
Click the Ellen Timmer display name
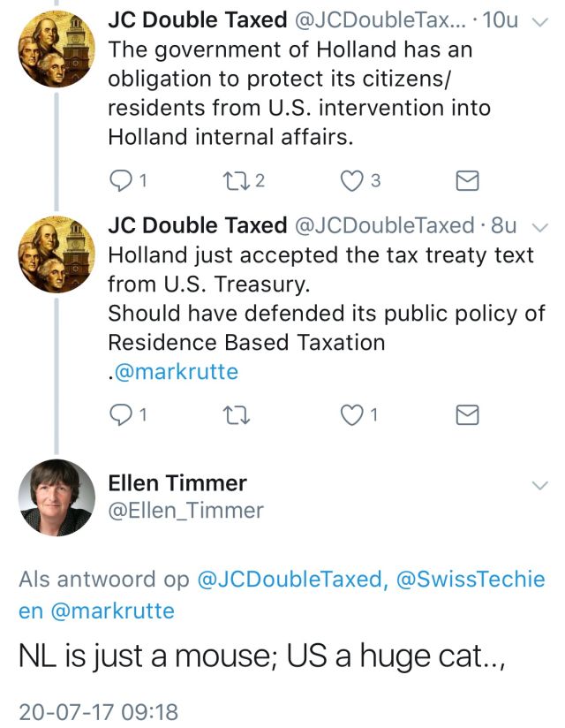click(x=177, y=482)
